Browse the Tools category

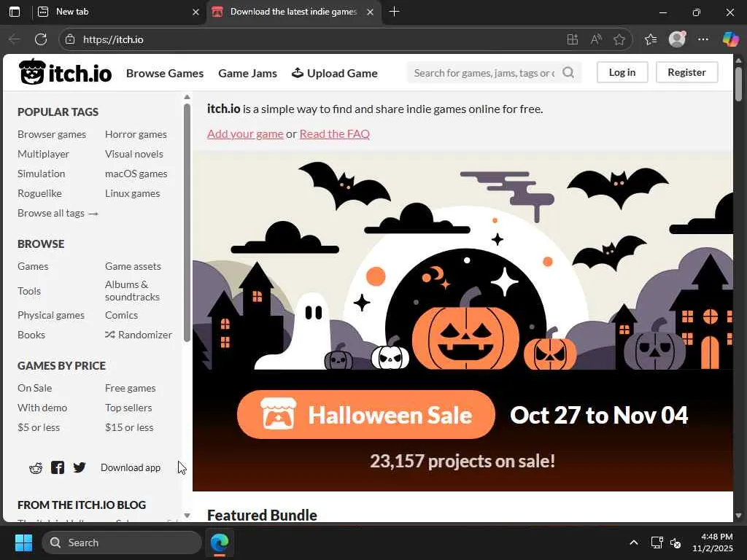(x=29, y=291)
